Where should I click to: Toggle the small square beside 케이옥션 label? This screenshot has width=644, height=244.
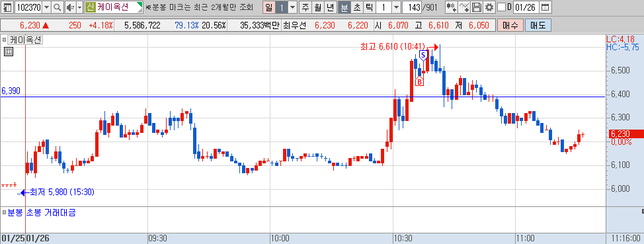click(x=4, y=40)
